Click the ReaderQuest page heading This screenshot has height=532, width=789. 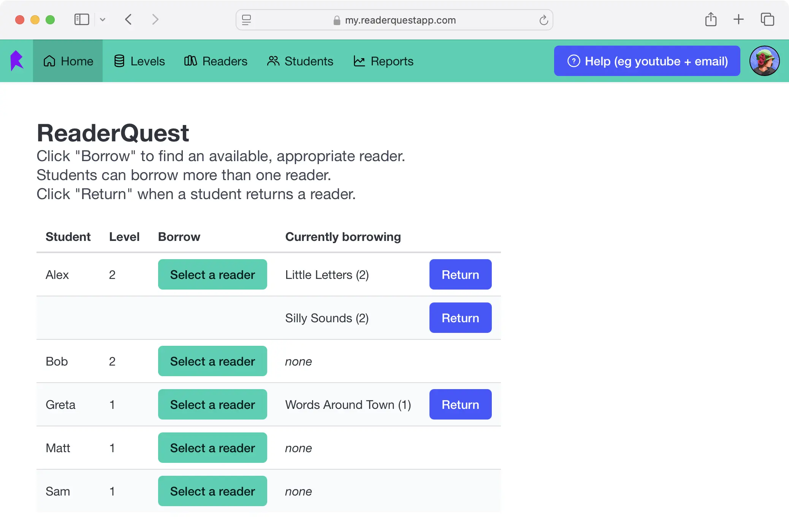click(113, 133)
